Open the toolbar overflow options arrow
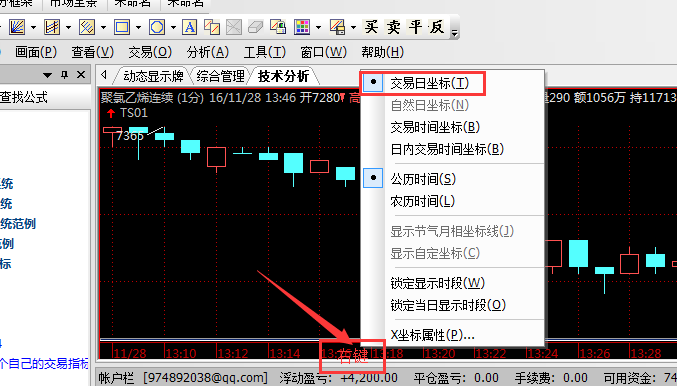Screen dimensions: 677x386 point(454,32)
